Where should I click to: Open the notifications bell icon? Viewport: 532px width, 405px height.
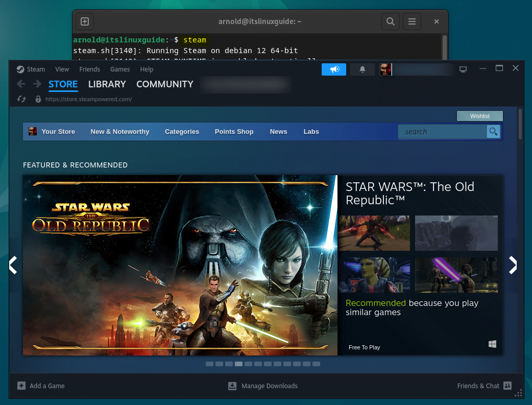click(362, 69)
